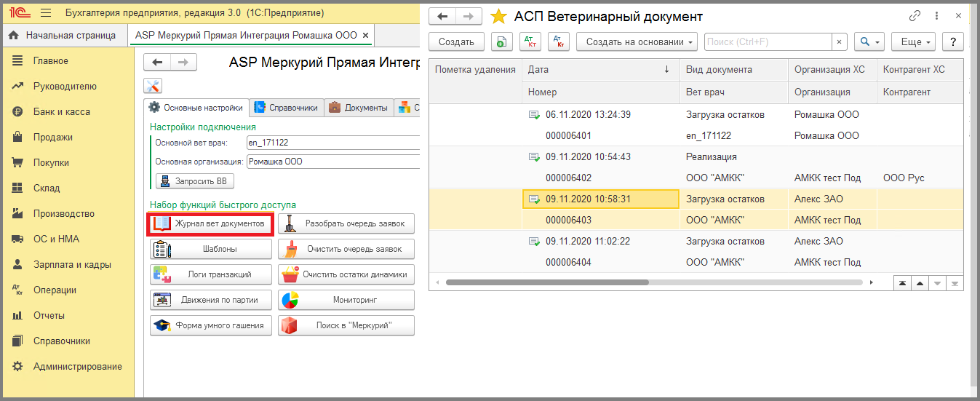Click Создать button
Screen dimensions: 980x401
[457, 42]
